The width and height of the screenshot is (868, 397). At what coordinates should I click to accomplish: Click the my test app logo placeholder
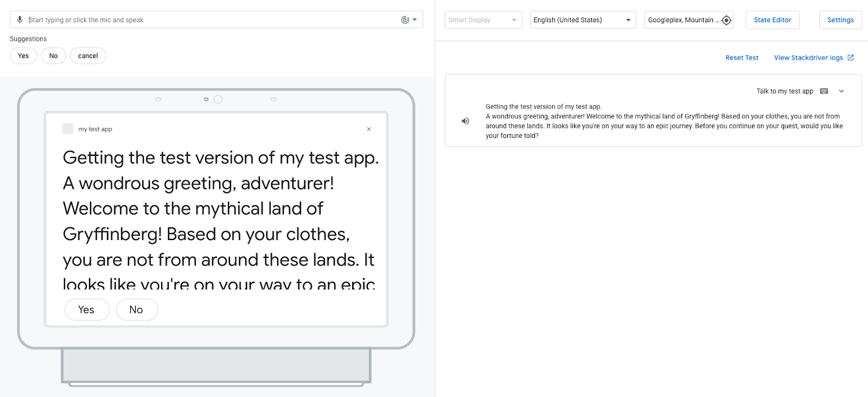tap(68, 129)
